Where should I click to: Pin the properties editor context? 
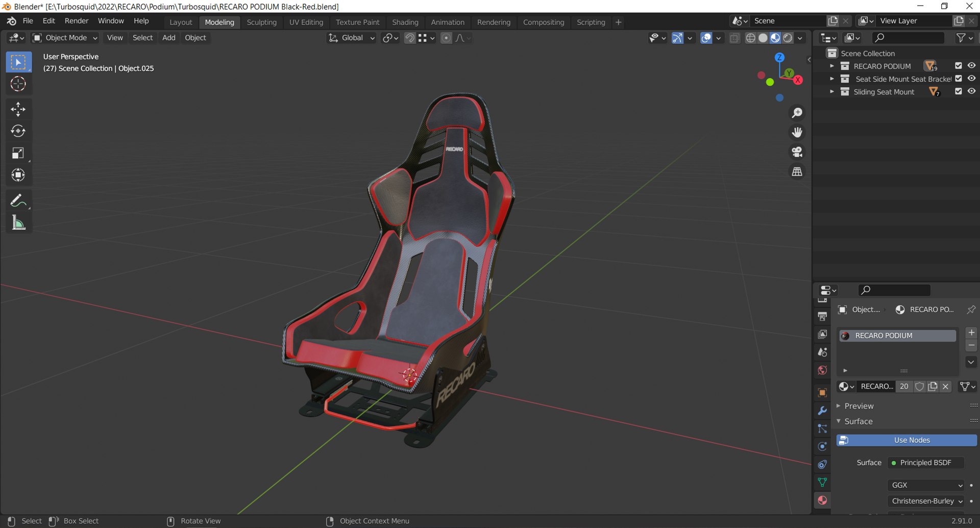(x=971, y=309)
